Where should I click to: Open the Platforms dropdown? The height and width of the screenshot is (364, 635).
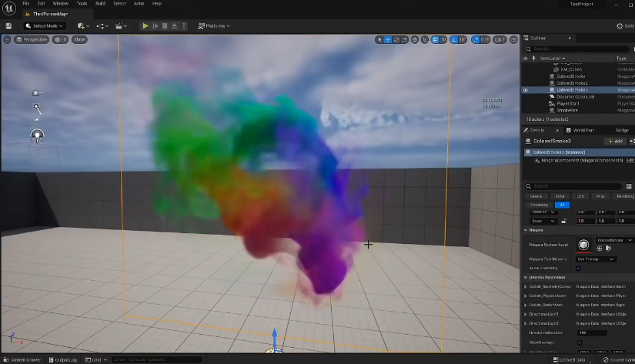214,26
